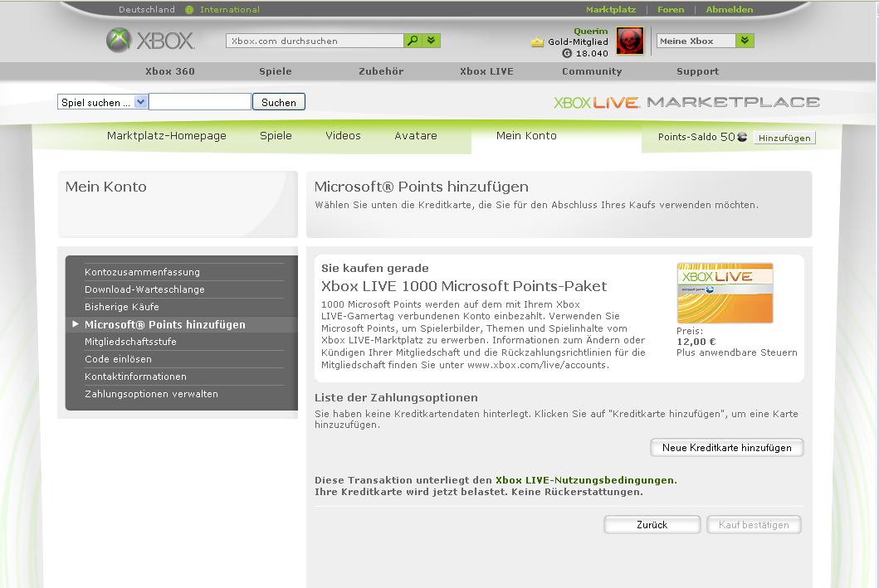Image resolution: width=879 pixels, height=588 pixels.
Task: Open the Support menu
Action: pyautogui.click(x=697, y=71)
